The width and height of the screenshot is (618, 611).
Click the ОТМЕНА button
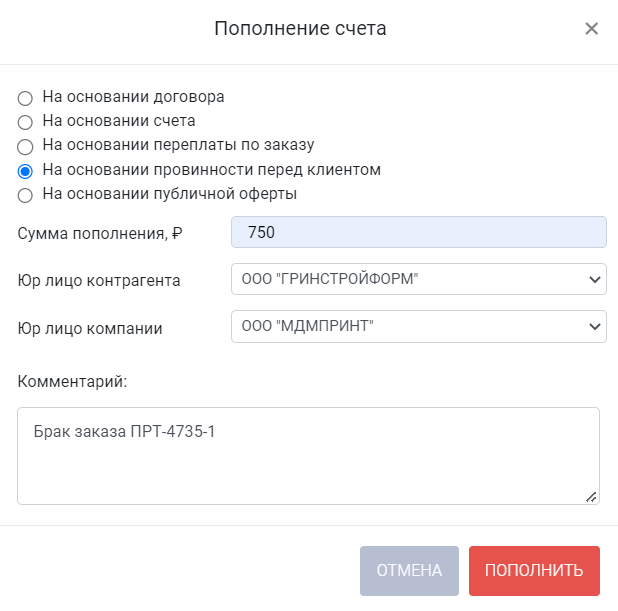(409, 571)
